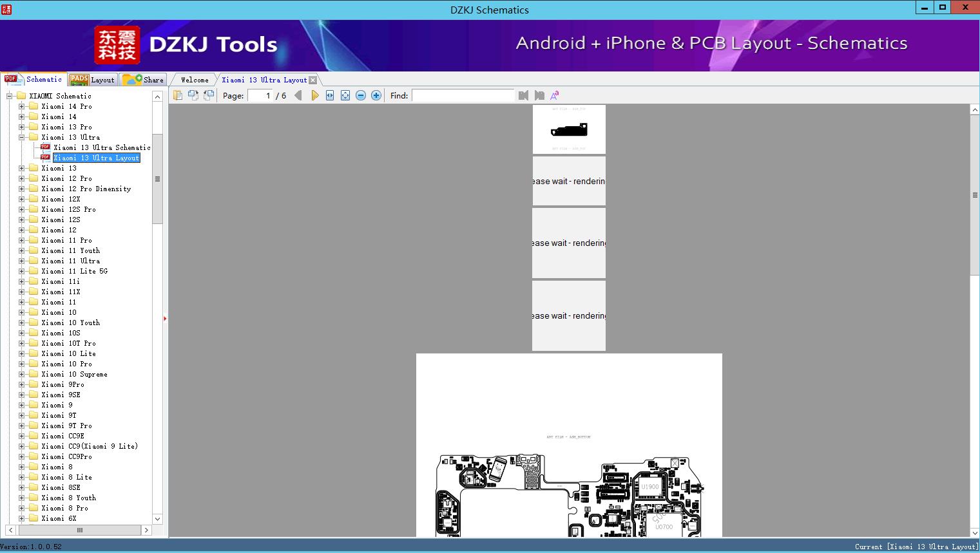This screenshot has width=980, height=553.
Task: Switch to the Welcome document tab
Action: (x=195, y=80)
